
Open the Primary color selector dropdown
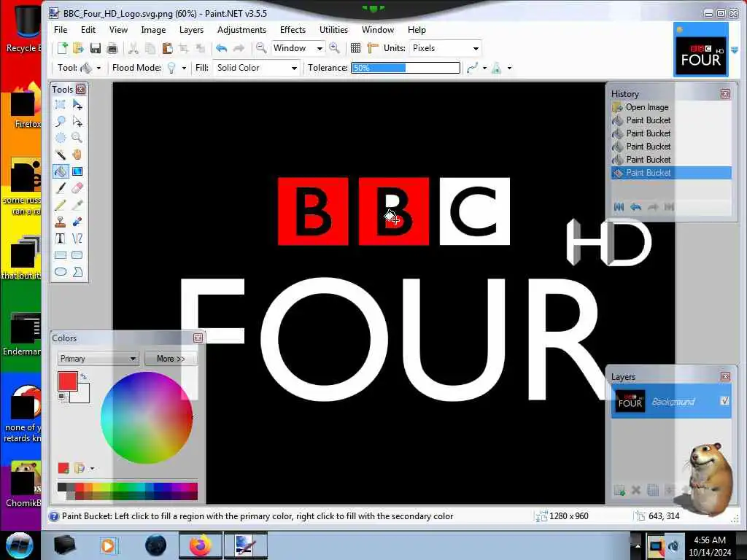click(x=98, y=359)
